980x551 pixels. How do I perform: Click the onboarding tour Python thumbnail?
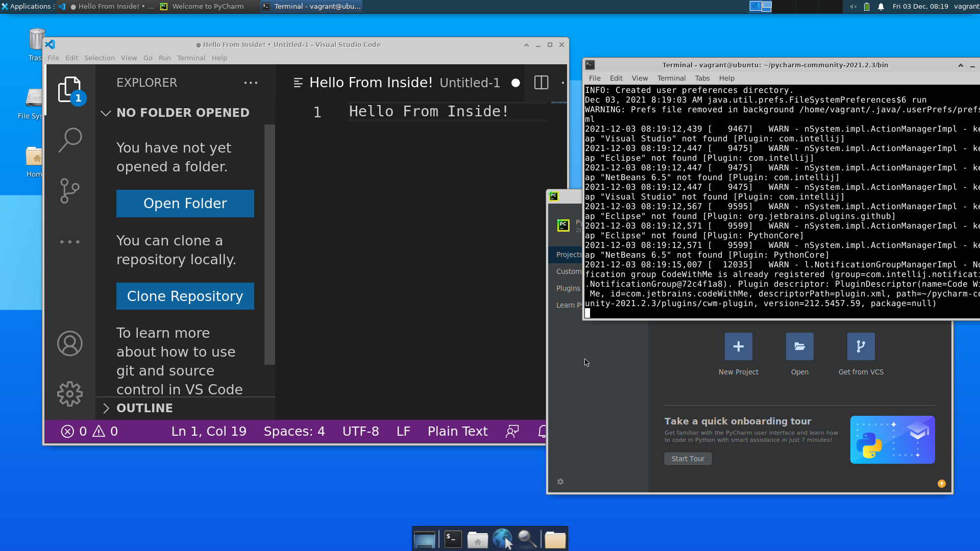(893, 440)
